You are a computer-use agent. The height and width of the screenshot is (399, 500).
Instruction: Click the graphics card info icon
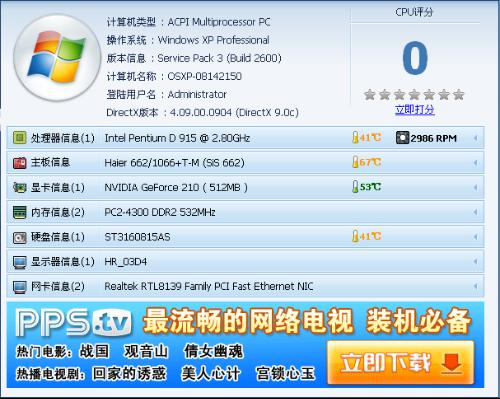(19, 187)
